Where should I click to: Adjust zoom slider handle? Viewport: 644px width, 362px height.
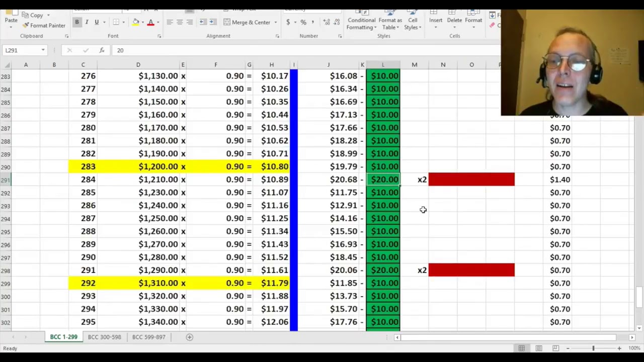[593, 348]
